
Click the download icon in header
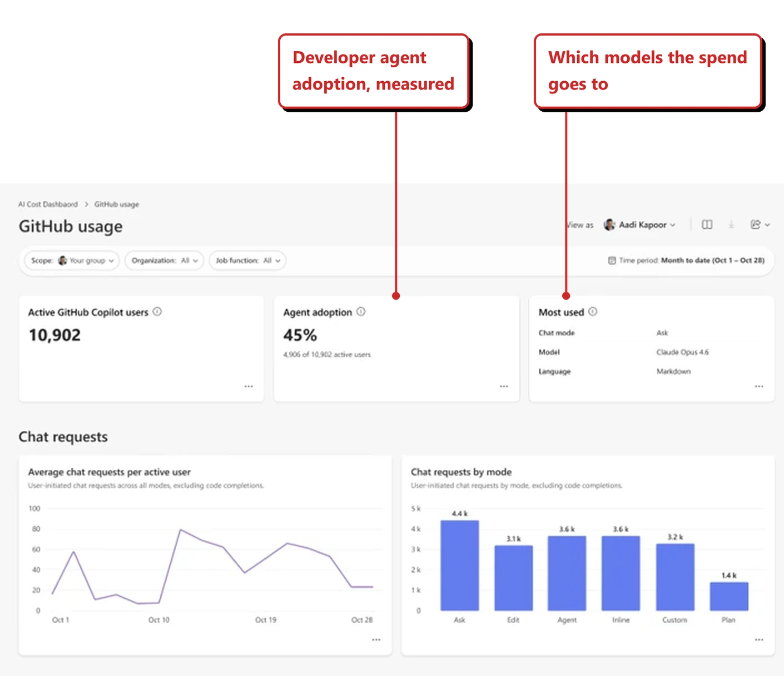coord(731,225)
